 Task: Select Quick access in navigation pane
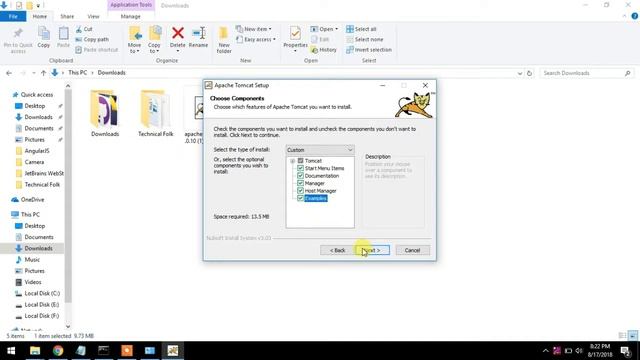(x=37, y=95)
